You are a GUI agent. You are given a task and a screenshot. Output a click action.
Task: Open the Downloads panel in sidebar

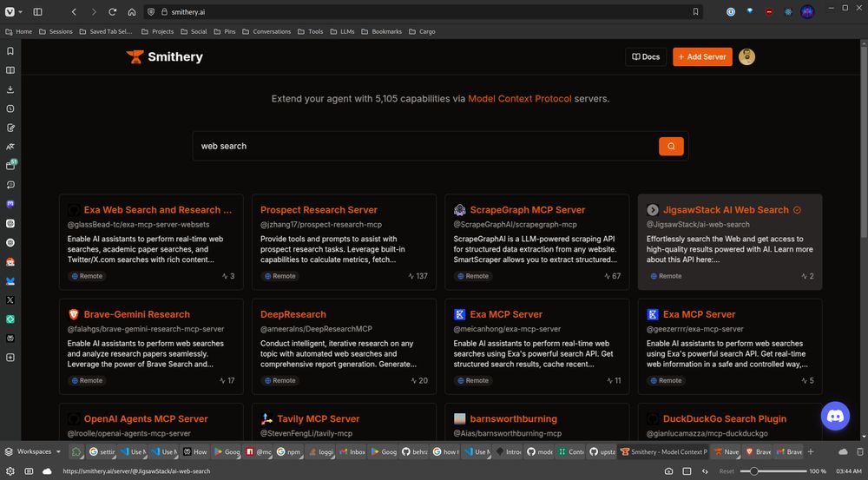click(x=10, y=89)
